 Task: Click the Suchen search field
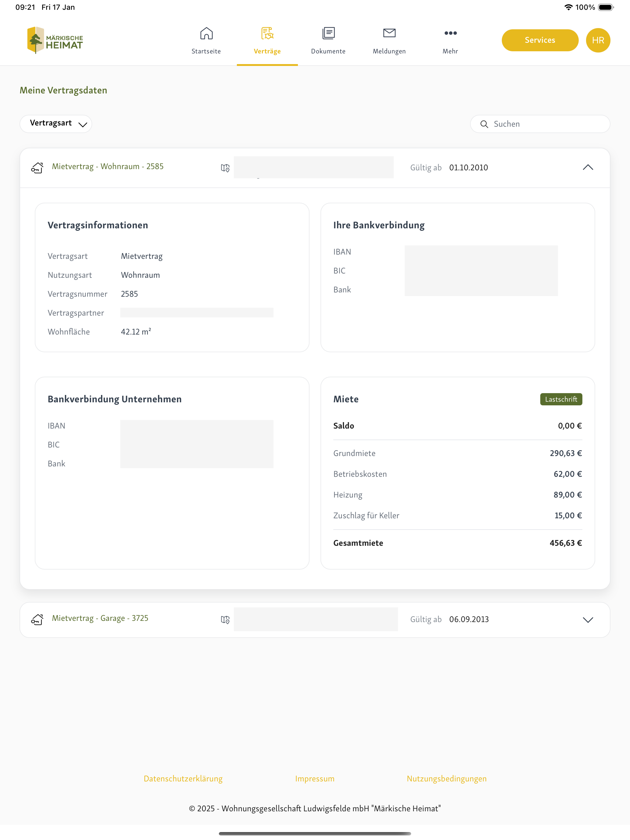tap(540, 124)
